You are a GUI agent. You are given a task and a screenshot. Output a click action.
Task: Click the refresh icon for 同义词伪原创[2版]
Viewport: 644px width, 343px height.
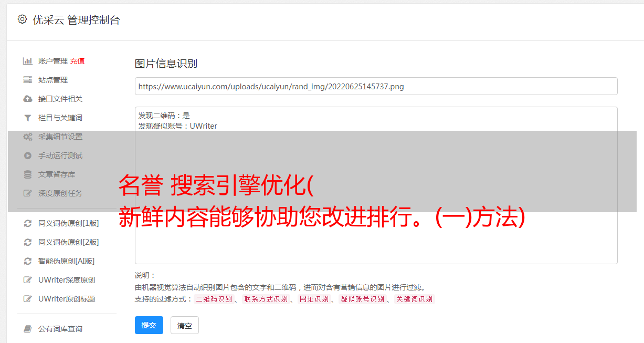[28, 242]
